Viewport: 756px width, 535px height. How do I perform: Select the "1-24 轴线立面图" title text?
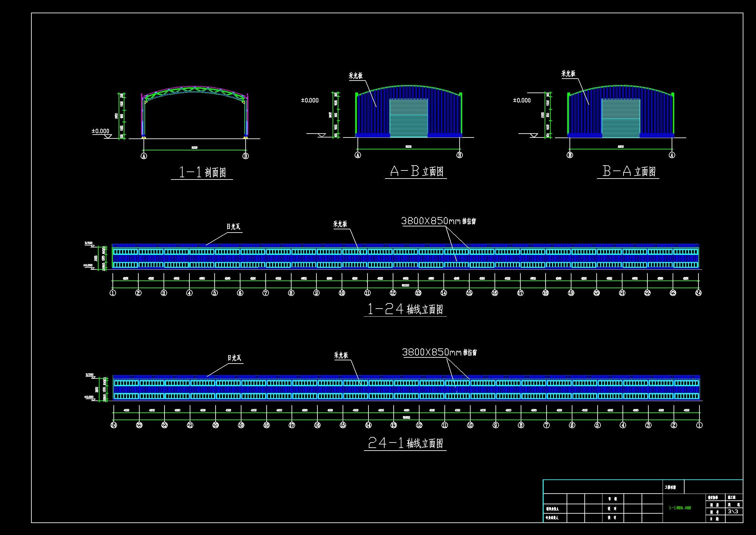(405, 309)
